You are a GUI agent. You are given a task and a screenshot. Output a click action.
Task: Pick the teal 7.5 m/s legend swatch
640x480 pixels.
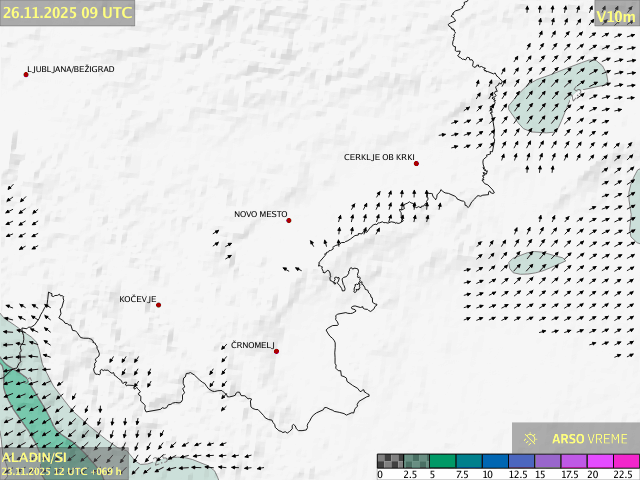(x=468, y=461)
